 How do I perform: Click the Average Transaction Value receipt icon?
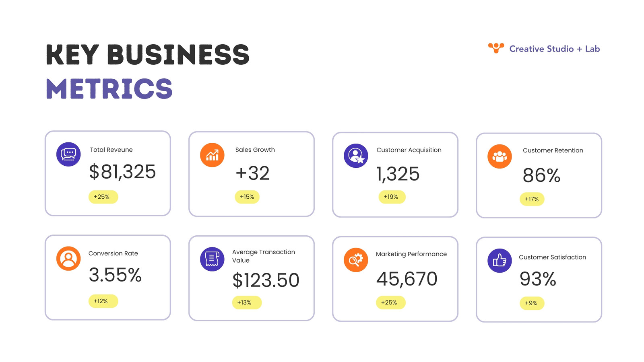coord(212,259)
